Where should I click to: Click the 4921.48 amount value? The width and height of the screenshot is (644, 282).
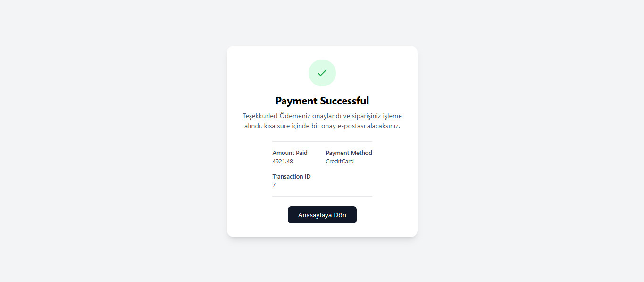click(x=283, y=161)
